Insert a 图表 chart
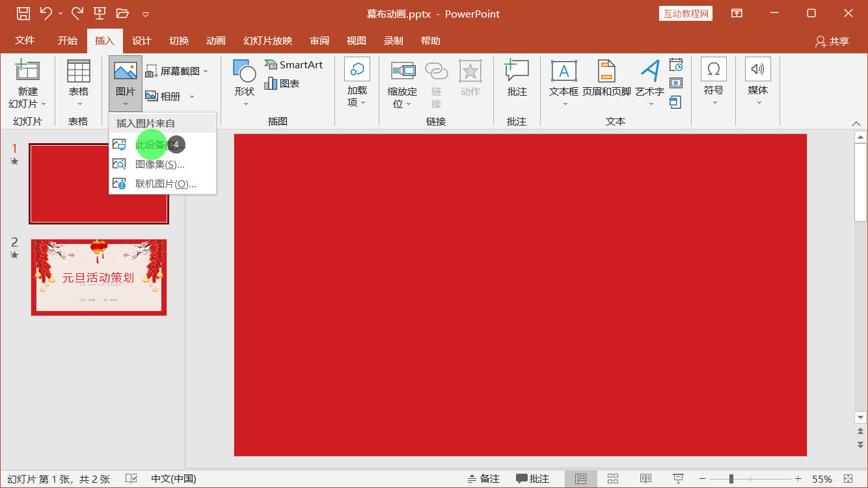868x488 pixels. [x=282, y=83]
